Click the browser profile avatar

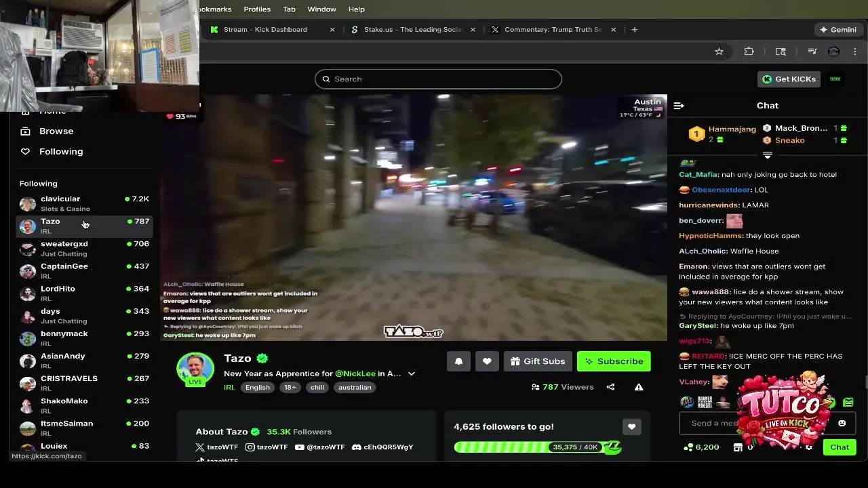pos(833,52)
